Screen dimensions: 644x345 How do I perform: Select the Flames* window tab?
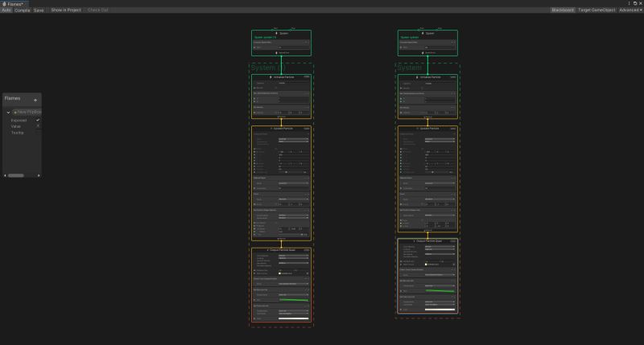(14, 4)
